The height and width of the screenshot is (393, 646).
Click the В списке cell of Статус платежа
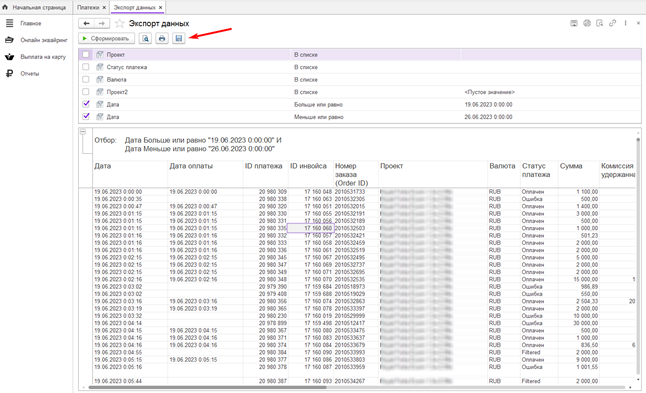[306, 67]
